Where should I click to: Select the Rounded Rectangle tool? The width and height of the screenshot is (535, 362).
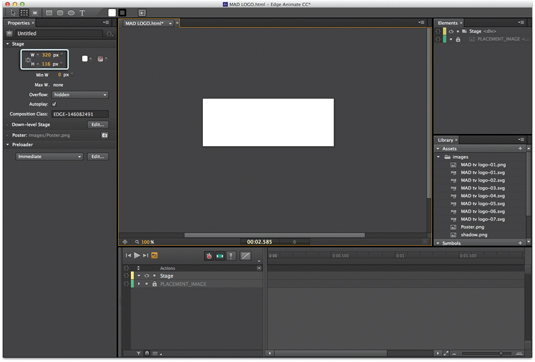(60, 13)
